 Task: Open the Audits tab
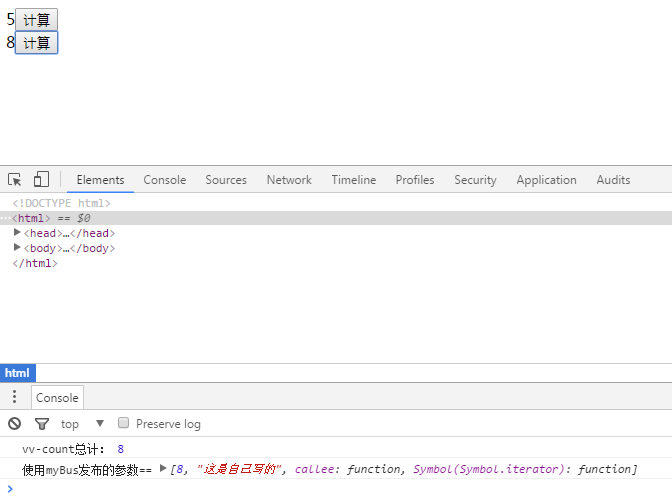(613, 180)
